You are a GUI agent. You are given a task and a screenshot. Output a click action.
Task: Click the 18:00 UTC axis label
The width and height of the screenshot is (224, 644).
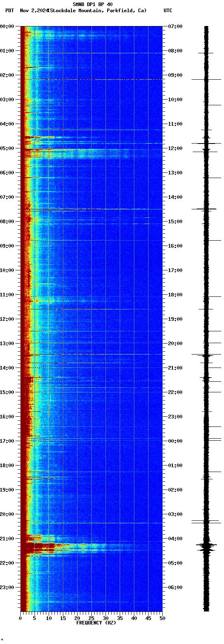175,295
